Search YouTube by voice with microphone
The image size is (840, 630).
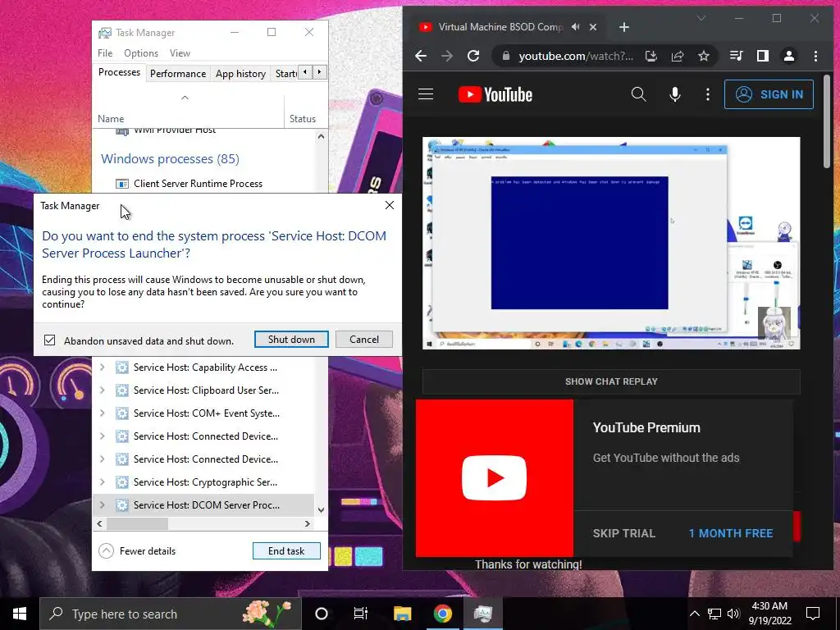pyautogui.click(x=675, y=95)
